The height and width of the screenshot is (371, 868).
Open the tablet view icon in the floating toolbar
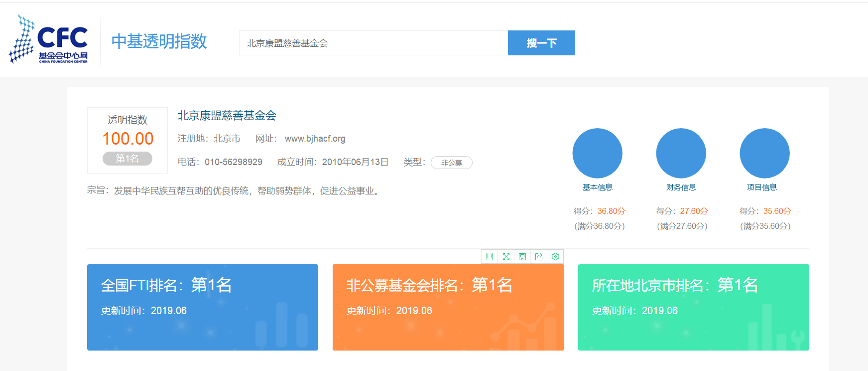click(x=490, y=256)
